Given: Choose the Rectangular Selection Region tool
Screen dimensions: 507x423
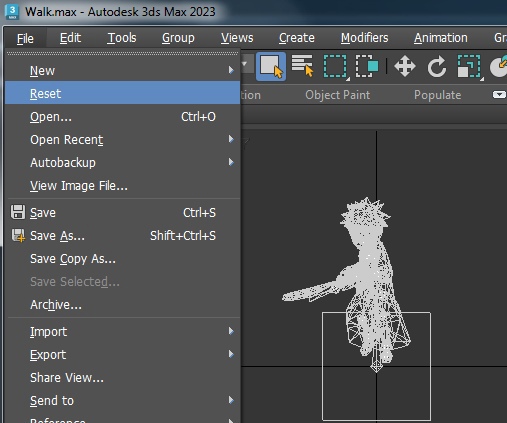Looking at the screenshot, I should point(335,66).
